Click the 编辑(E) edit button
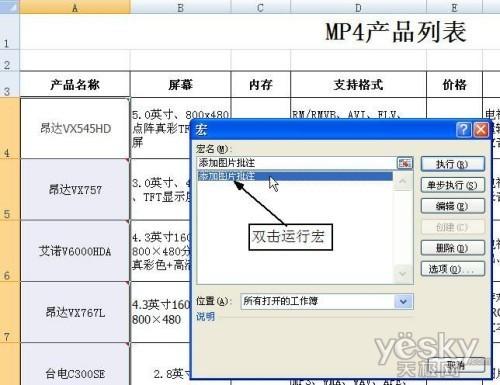Image resolution: width=500 pixels, height=385 pixels. coord(453,206)
